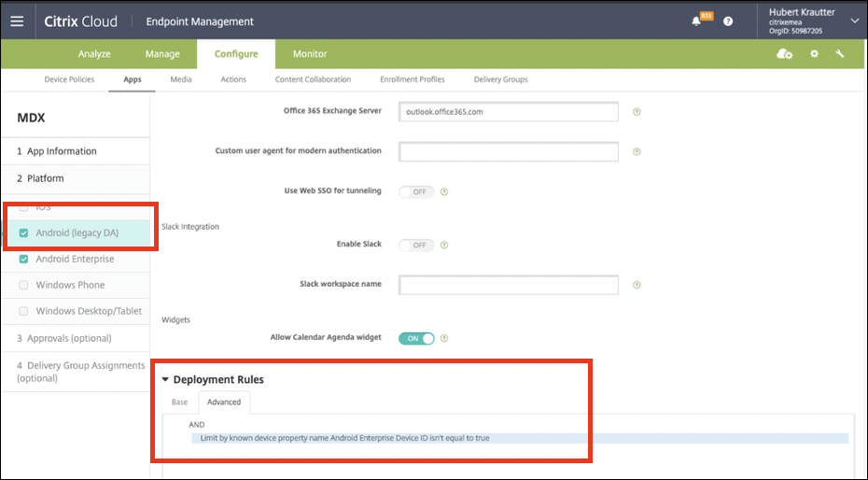
Task: Click help icon beside Slack workspace name
Action: [637, 285]
